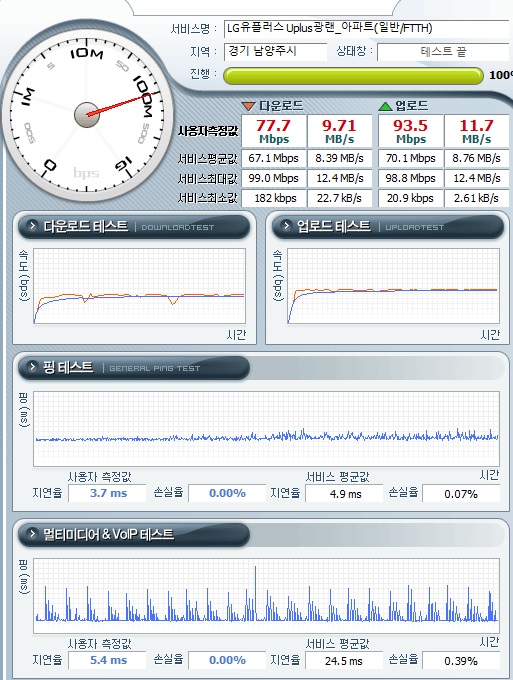The image size is (513, 680).
Task: Click the green upload triangle icon
Action: point(385,105)
